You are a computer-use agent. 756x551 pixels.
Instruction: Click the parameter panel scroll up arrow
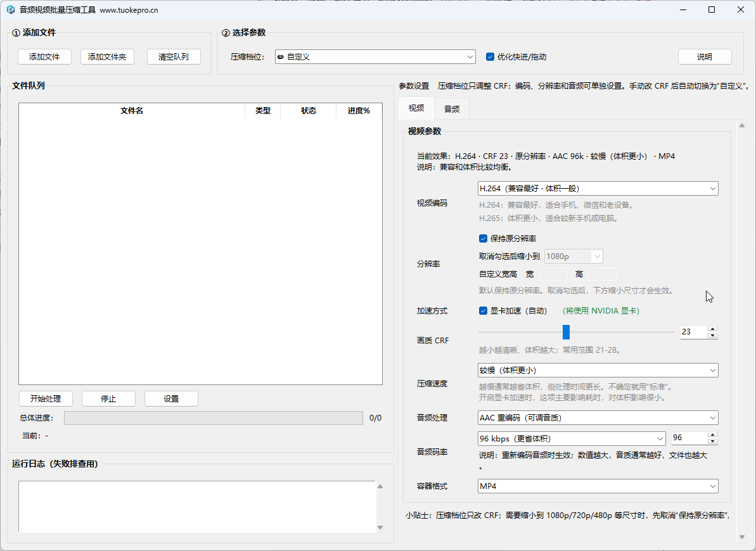click(741, 125)
